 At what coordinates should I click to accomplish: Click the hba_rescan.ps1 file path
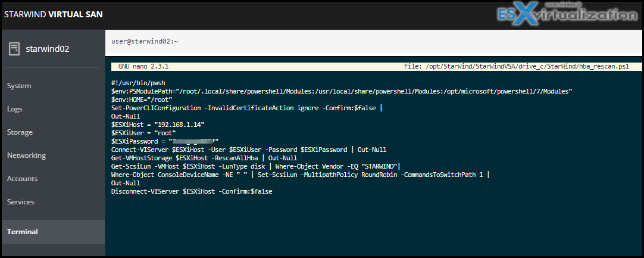[x=517, y=66]
